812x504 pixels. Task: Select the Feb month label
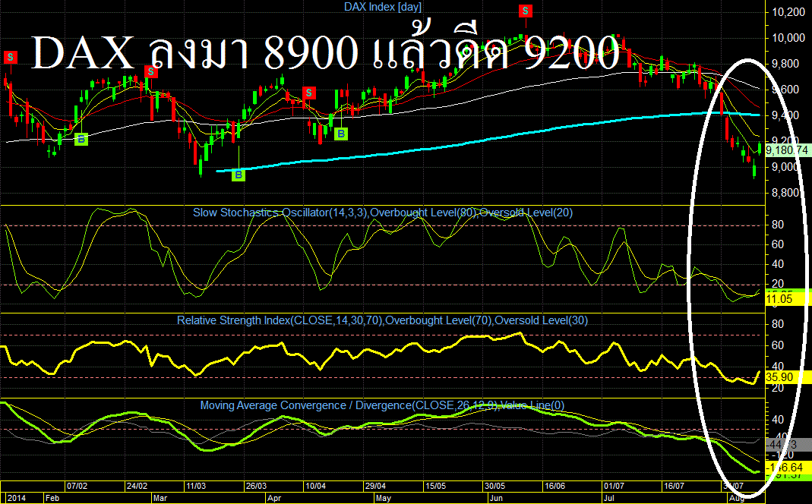52,498
